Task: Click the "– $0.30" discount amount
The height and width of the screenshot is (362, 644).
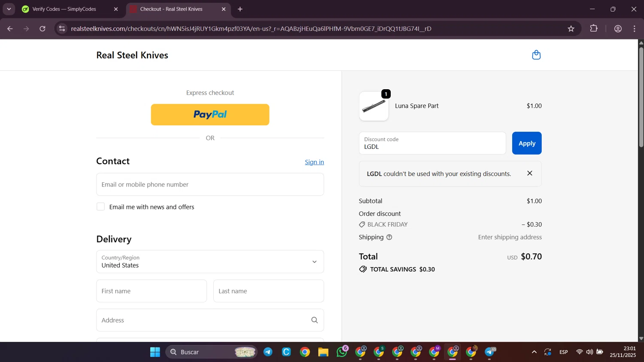Action: (x=532, y=224)
